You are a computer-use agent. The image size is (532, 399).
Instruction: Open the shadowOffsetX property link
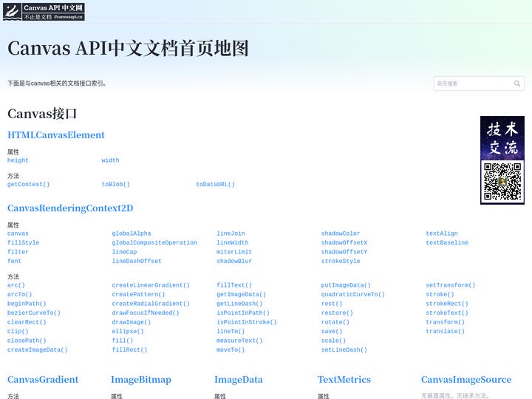coord(344,242)
